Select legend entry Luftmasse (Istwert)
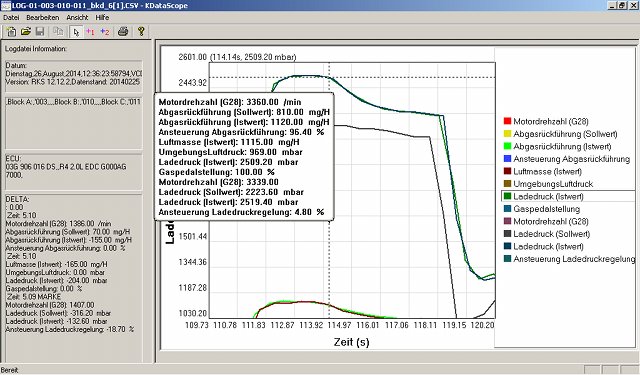 (x=547, y=171)
